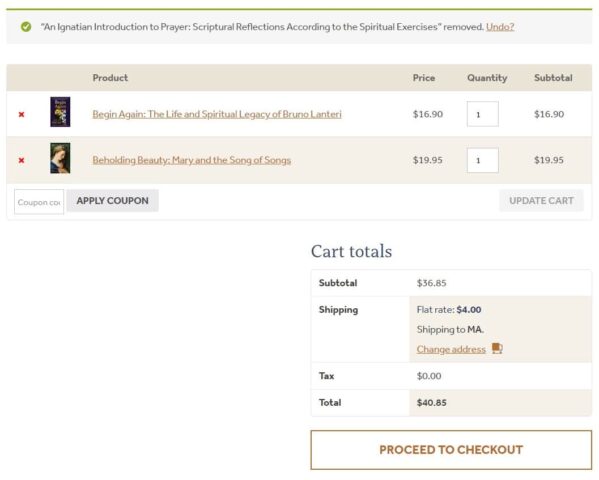The width and height of the screenshot is (599, 480).
Task: Open Beholding Beauty book cover thumbnail
Action: tap(60, 158)
